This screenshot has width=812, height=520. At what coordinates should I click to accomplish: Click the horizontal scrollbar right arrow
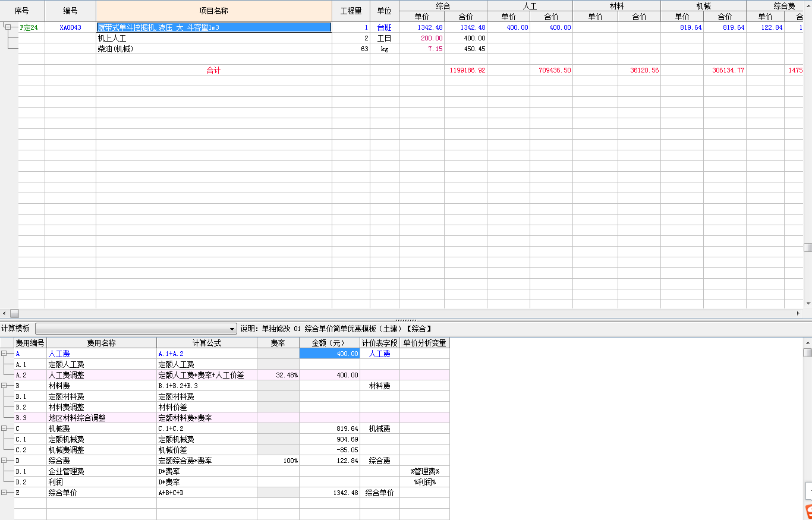[x=798, y=313]
